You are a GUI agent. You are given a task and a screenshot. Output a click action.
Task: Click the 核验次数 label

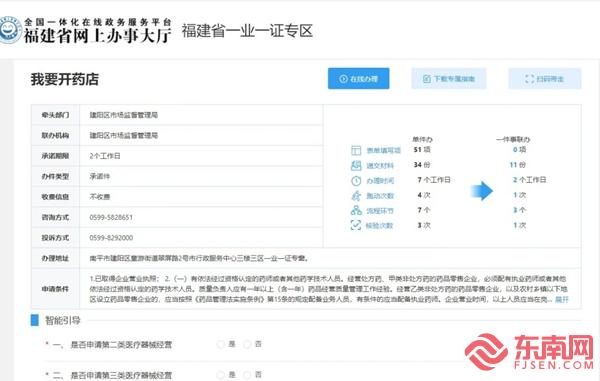380,225
